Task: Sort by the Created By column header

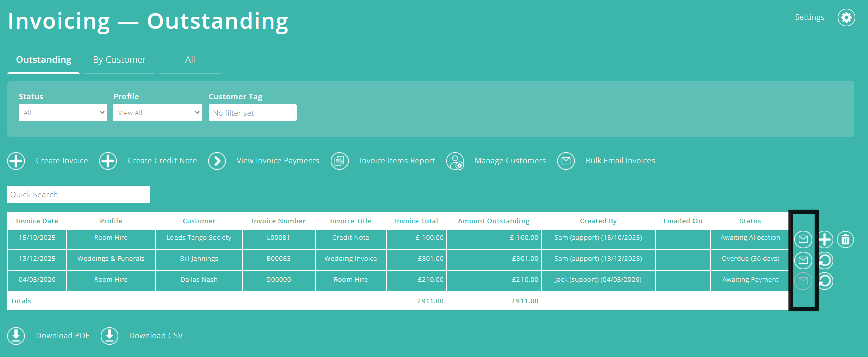Action: (598, 221)
